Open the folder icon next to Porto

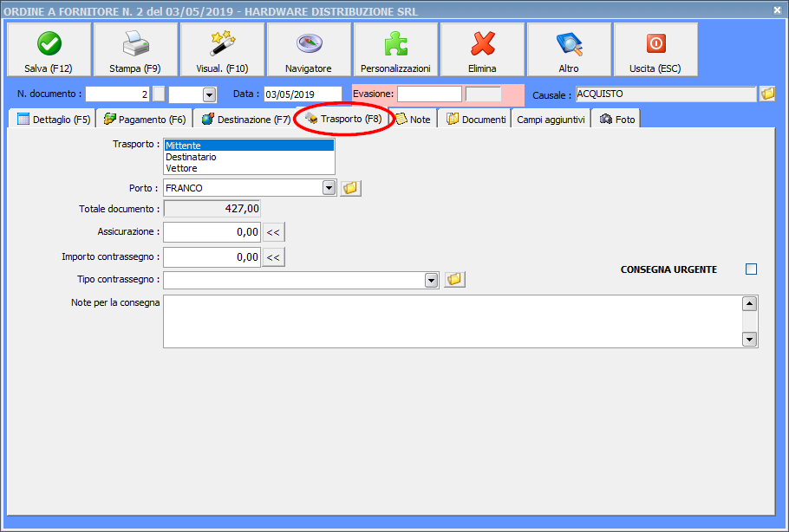(x=350, y=188)
